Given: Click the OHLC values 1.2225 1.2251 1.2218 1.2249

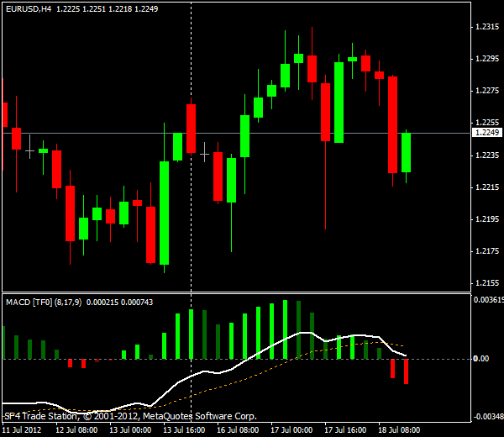Looking at the screenshot, I should (108, 9).
